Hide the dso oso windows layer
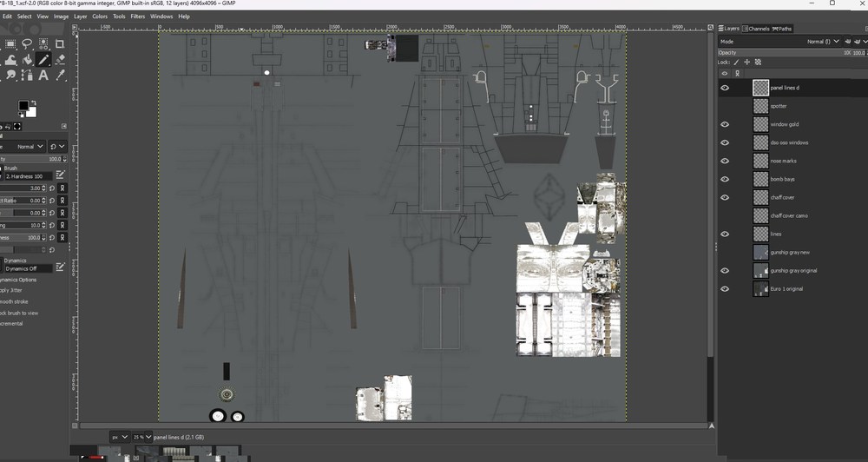Image resolution: width=868 pixels, height=462 pixels. (725, 142)
